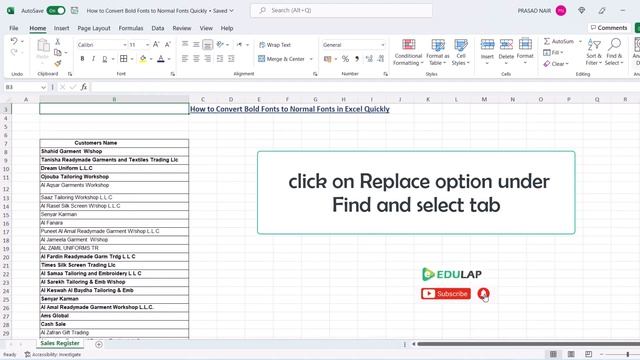Click Decrease Indent icon
640x360 pixels.
tap(220, 59)
